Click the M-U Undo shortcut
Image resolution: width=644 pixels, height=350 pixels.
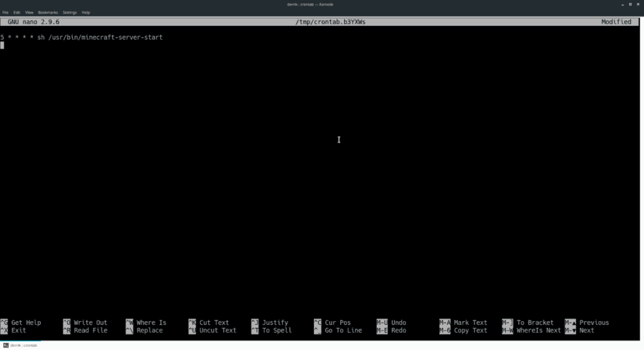[x=391, y=323]
